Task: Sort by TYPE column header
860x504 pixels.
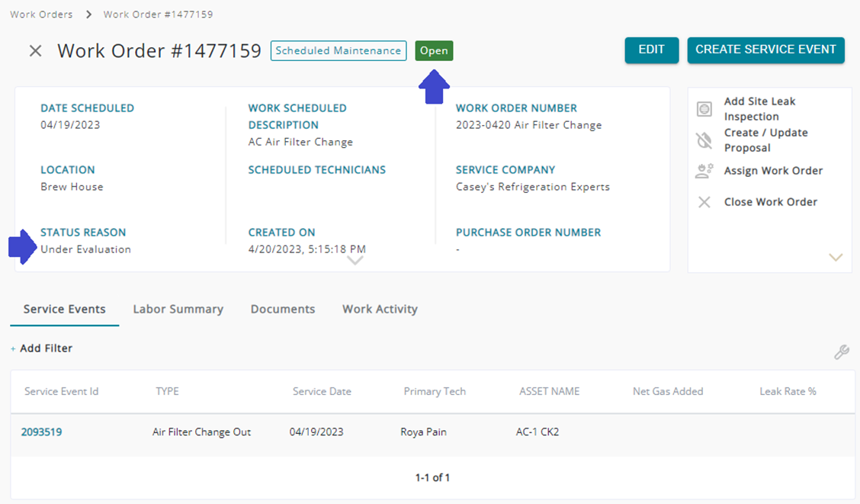Action: click(x=167, y=392)
